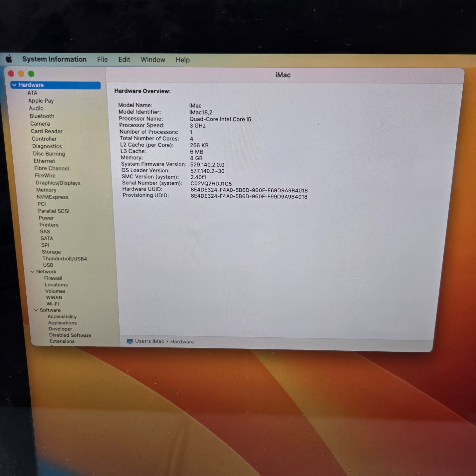Select Ethernet in the sidebar
This screenshot has width=476, height=476.
pos(44,161)
